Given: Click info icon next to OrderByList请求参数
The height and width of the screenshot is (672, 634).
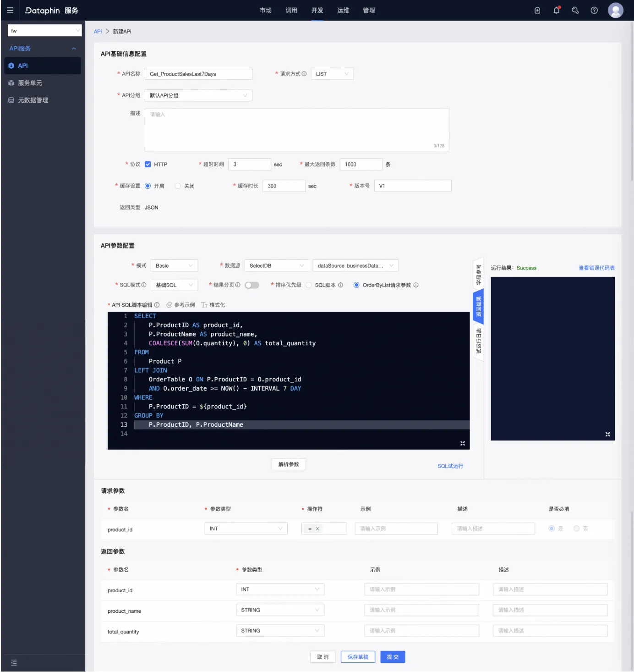Looking at the screenshot, I should (416, 285).
